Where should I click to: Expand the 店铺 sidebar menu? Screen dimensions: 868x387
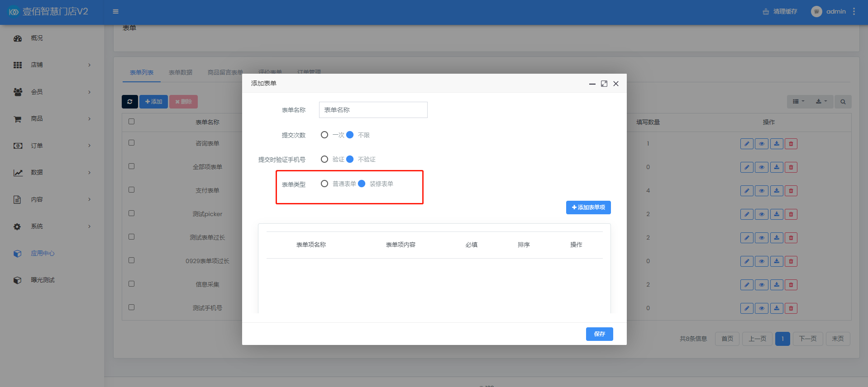point(52,65)
